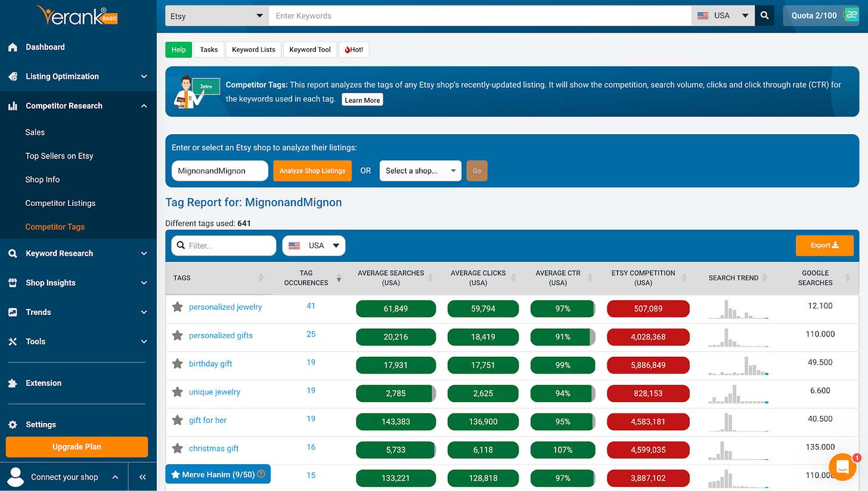This screenshot has width=868, height=491.
Task: Click the Listing Optimization tag icon
Action: click(x=13, y=76)
